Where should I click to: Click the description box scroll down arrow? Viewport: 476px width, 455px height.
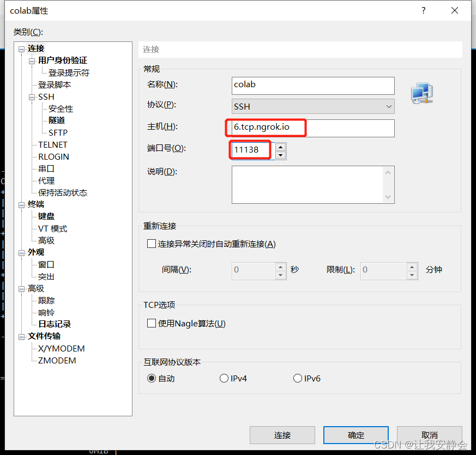tap(388, 197)
